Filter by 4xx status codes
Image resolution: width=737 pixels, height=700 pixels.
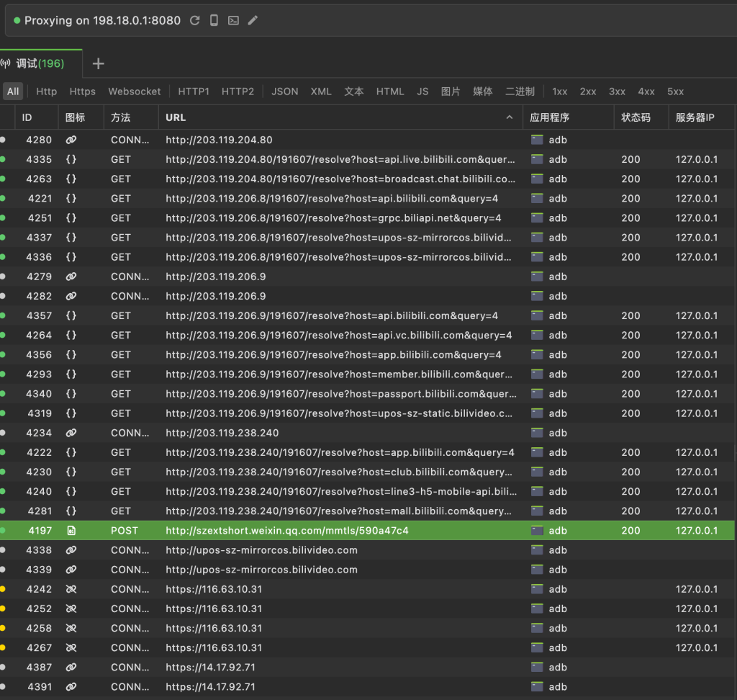(646, 91)
